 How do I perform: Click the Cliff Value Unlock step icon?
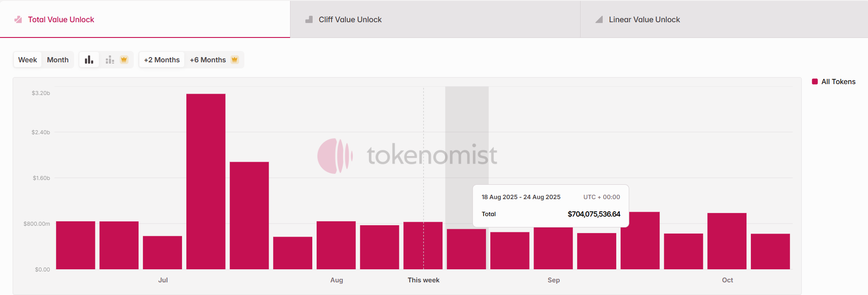tap(309, 20)
